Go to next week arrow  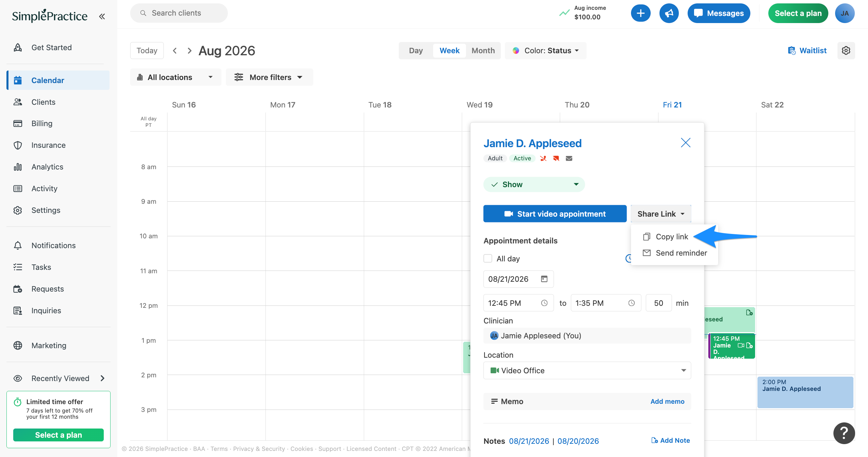190,51
